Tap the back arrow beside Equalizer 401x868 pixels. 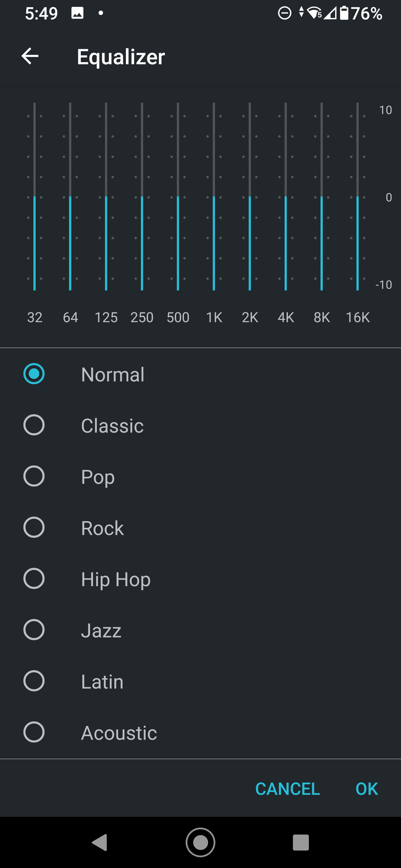click(x=30, y=56)
